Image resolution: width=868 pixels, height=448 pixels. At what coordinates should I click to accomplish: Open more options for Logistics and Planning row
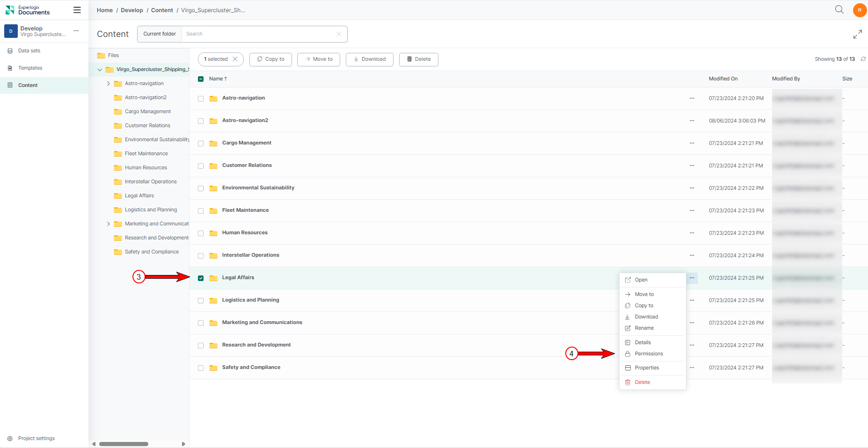point(692,300)
